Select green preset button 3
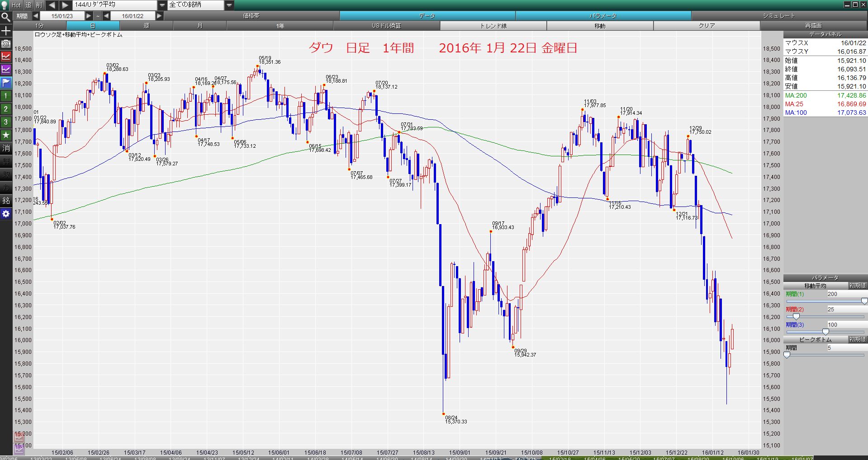The height and width of the screenshot is (460, 868). click(6, 122)
